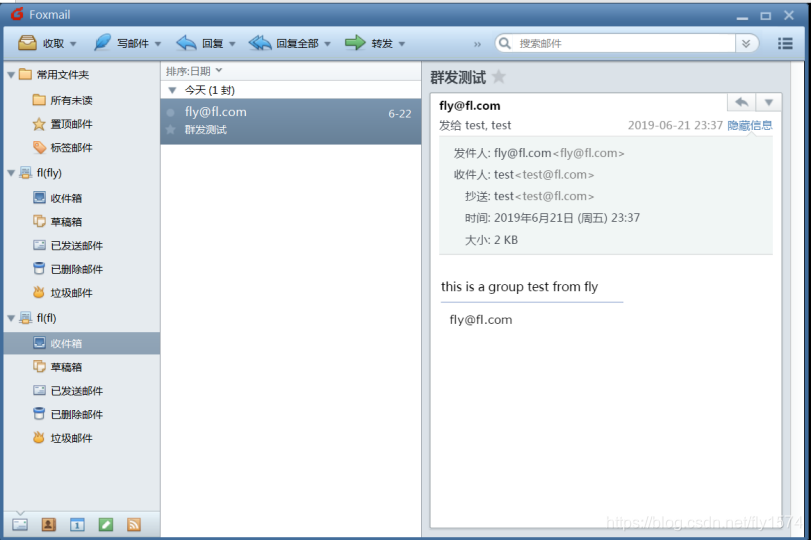Viewport: 812px width, 541px height.
Task: Collapse the fl(fly) account node
Action: (11, 173)
